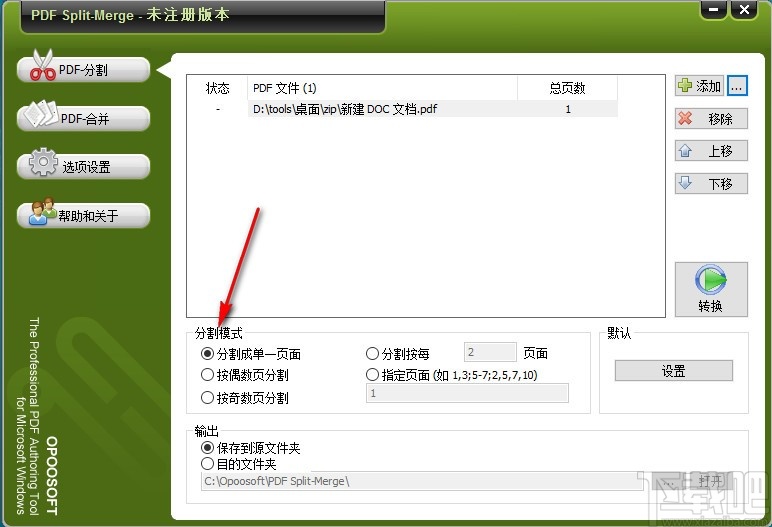Click the red X 移除 button
The height and width of the screenshot is (527, 772).
pos(711,119)
